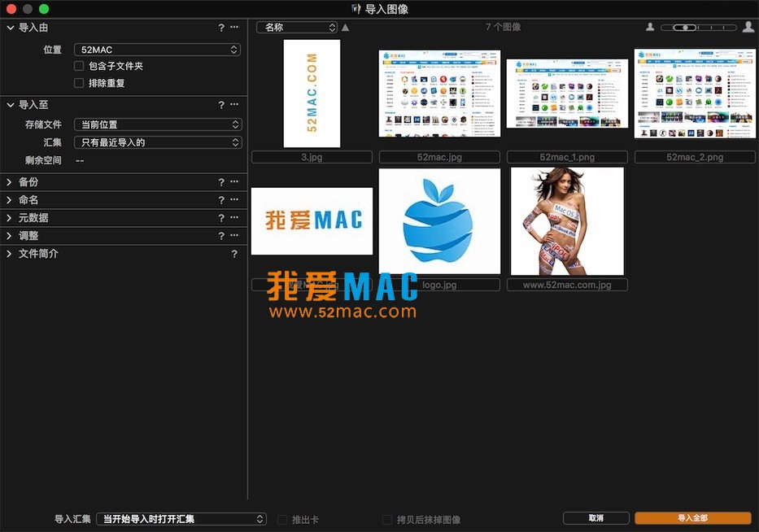Select the 3.jpg thumbnail
This screenshot has width=759, height=532.
(312, 94)
